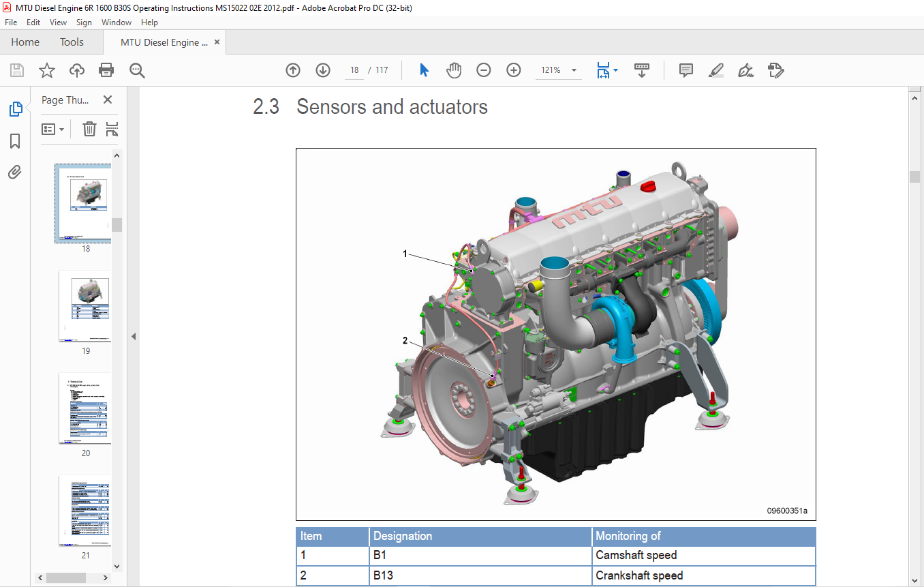Close the MTU Diesel Engine document tab

coord(217,42)
